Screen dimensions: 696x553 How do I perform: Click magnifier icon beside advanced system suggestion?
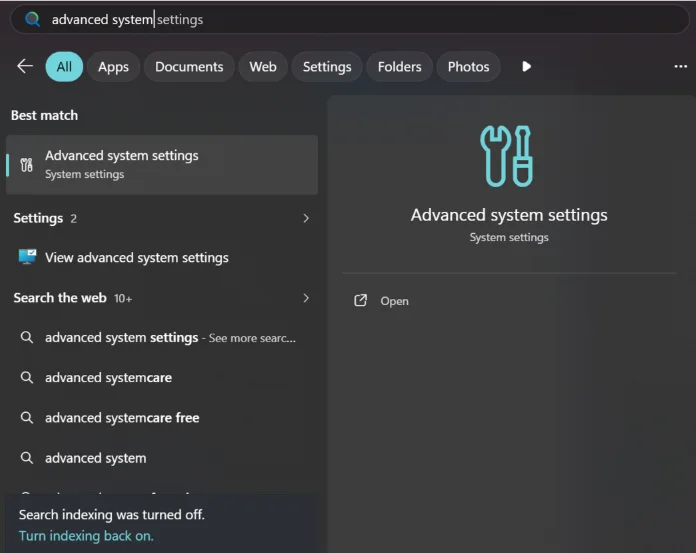coord(27,458)
